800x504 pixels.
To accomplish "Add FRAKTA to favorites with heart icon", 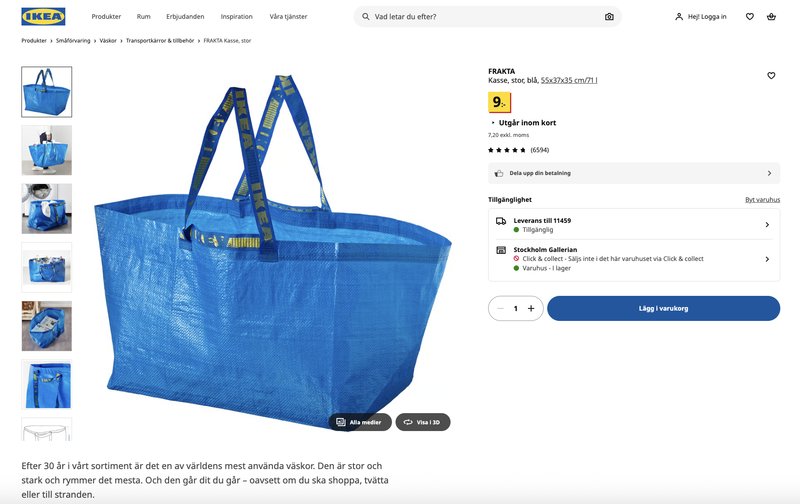I will point(771,75).
